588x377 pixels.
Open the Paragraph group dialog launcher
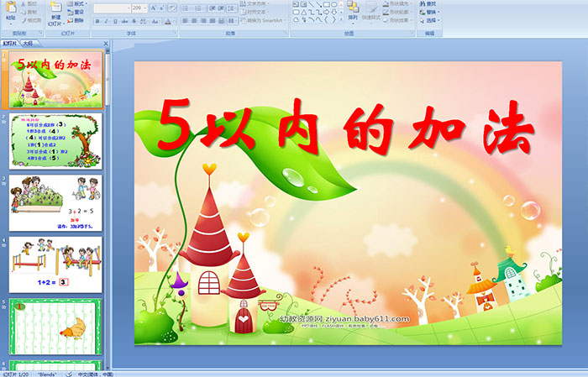point(286,34)
